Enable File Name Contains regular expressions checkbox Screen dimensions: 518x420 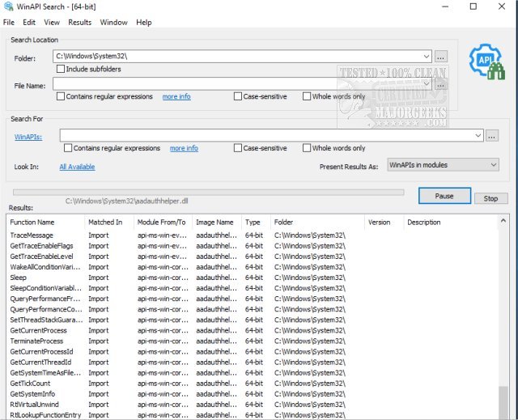click(61, 96)
